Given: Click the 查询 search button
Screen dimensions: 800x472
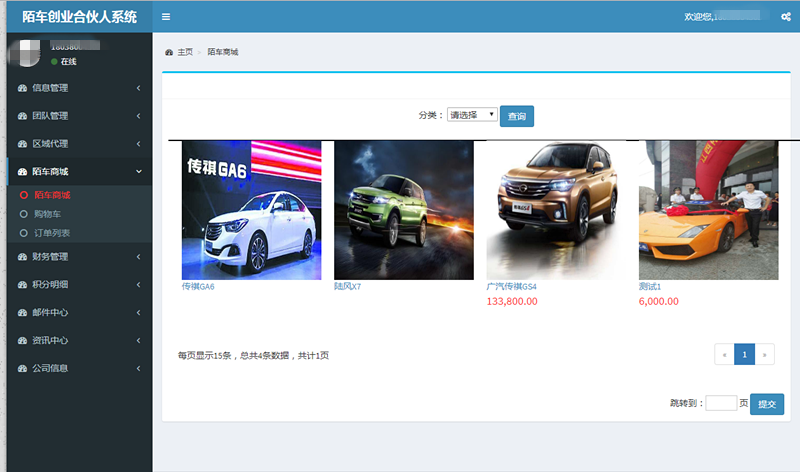Looking at the screenshot, I should pyautogui.click(x=517, y=116).
